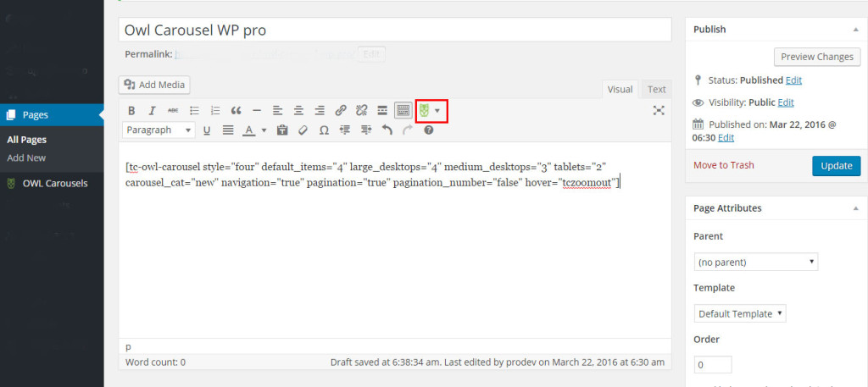Align text right
The image size is (868, 387).
tap(320, 111)
